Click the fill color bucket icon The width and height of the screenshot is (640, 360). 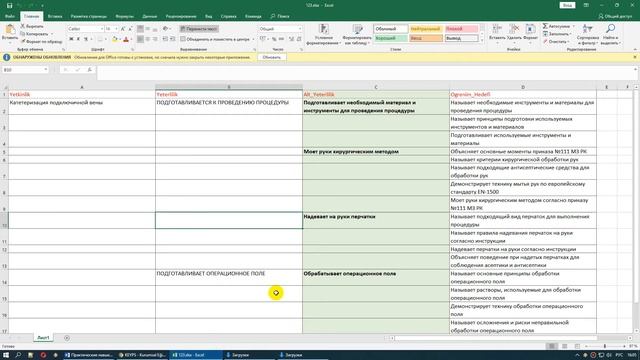click(x=115, y=39)
